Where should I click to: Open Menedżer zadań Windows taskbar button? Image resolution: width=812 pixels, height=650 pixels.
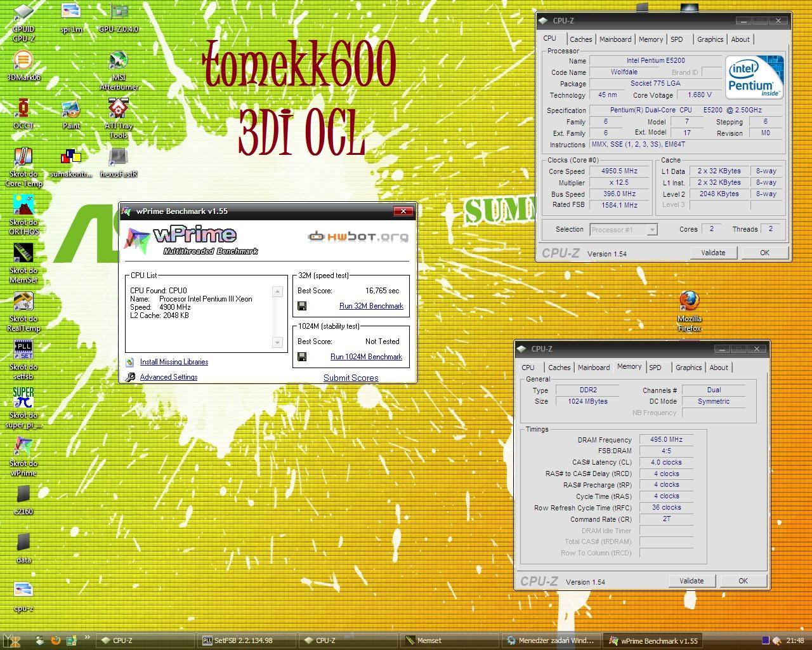[x=551, y=640]
